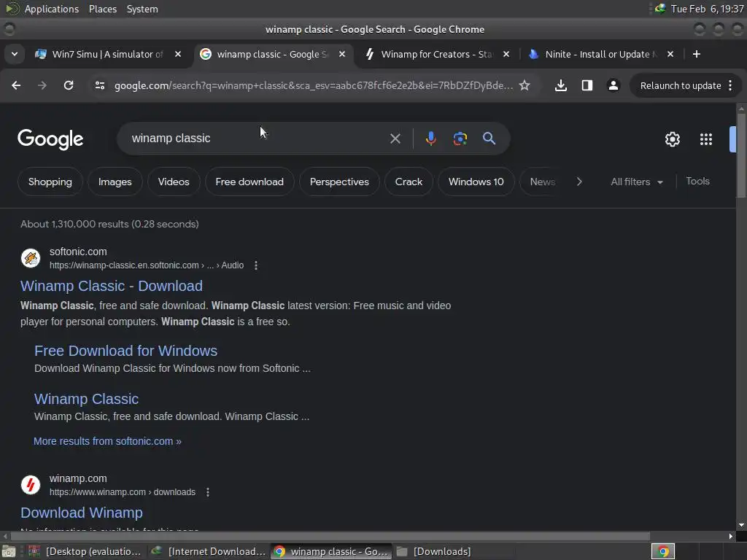Switch to Ninite Install or Update tab
Viewport: 747px width, 560px height.
click(601, 54)
